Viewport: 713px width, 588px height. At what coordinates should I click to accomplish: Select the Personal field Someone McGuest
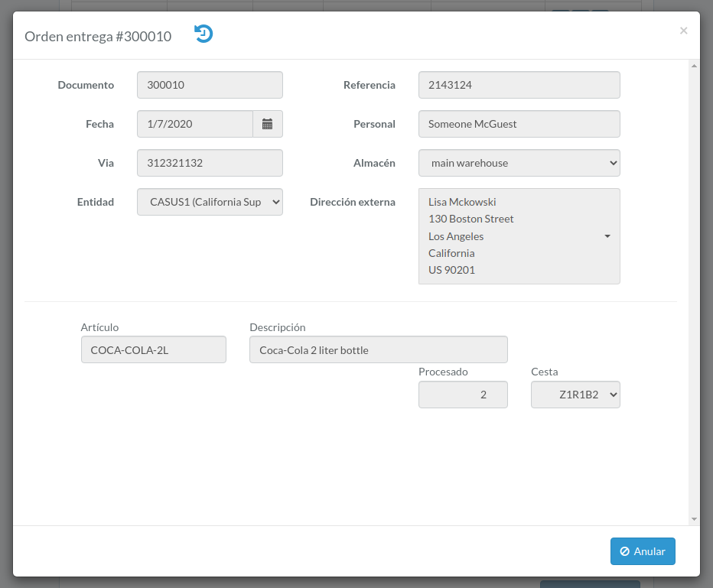tap(519, 124)
